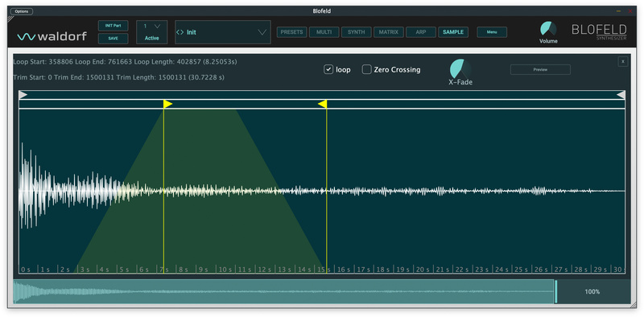Image resolution: width=644 pixels, height=317 pixels.
Task: Open the Menu button
Action: (492, 32)
